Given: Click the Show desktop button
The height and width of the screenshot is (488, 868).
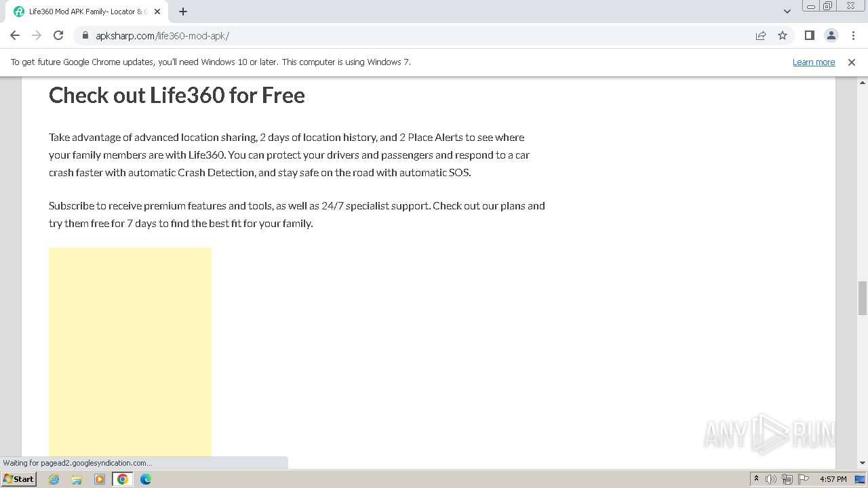Looking at the screenshot, I should [x=861, y=479].
